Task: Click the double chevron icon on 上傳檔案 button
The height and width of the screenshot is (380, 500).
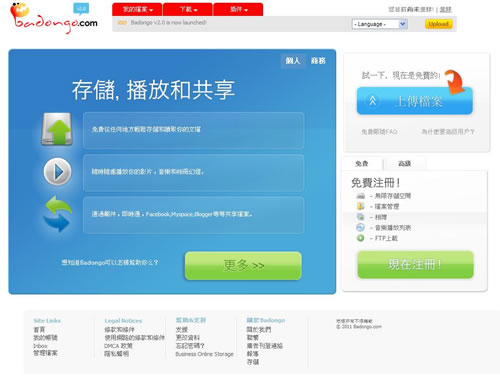Action: click(x=373, y=101)
